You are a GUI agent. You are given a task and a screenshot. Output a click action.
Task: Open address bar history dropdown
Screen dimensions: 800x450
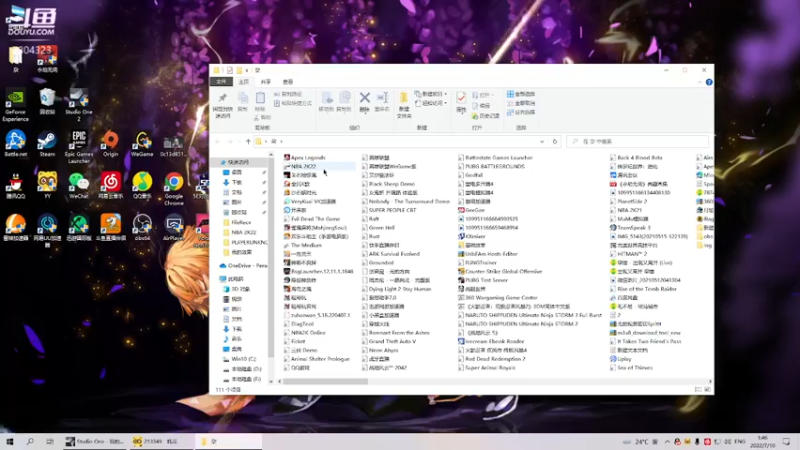pos(542,141)
